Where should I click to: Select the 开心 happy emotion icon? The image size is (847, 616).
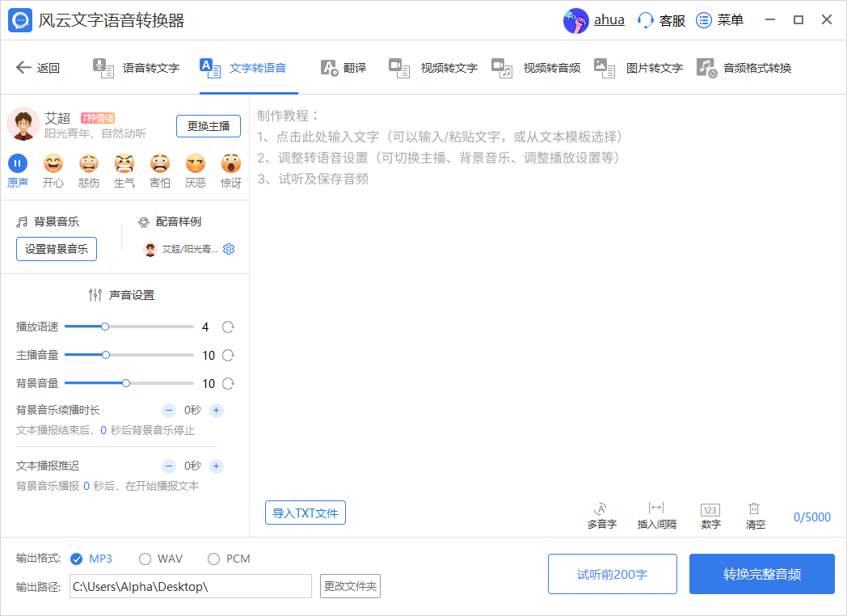coord(53,164)
